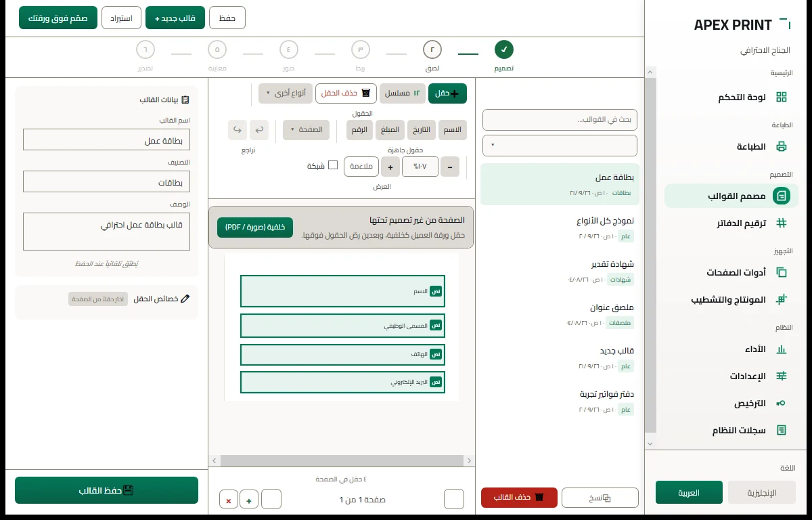Image resolution: width=812 pixels, height=520 pixels.
Task: Click the اسم القالب input field
Action: click(106, 139)
